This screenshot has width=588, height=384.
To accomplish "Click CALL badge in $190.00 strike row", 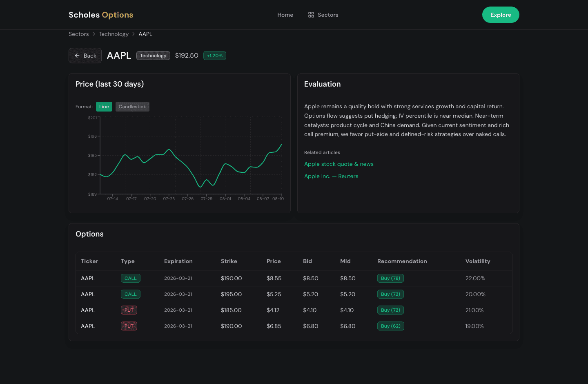I will point(131,278).
